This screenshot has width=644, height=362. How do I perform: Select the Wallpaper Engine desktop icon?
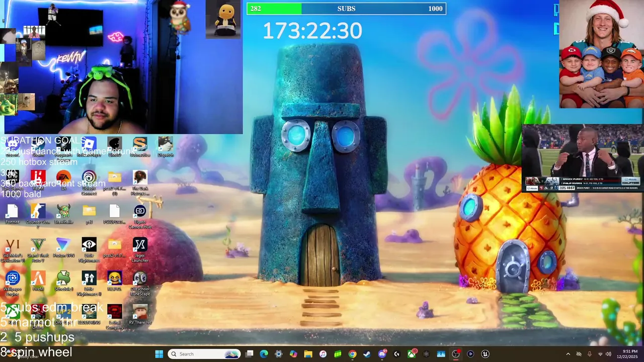(12, 284)
